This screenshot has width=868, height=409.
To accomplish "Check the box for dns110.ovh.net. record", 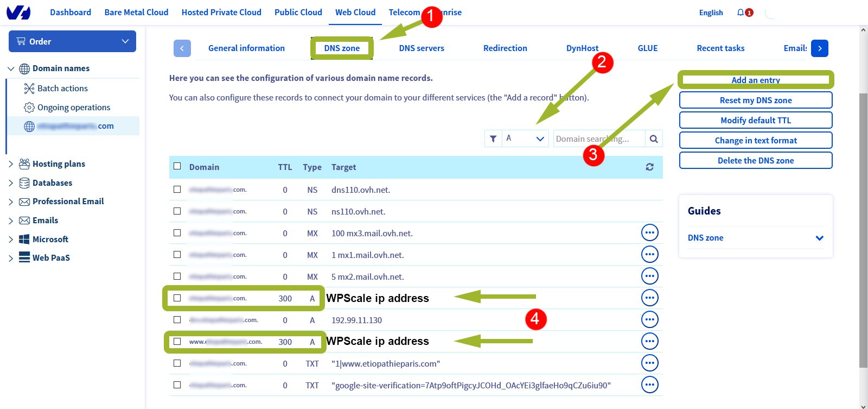I will 177,190.
